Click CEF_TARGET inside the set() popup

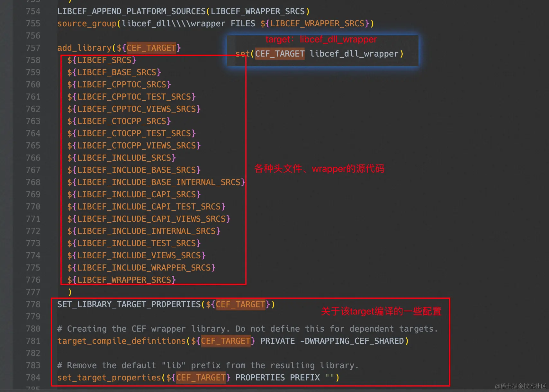[280, 54]
